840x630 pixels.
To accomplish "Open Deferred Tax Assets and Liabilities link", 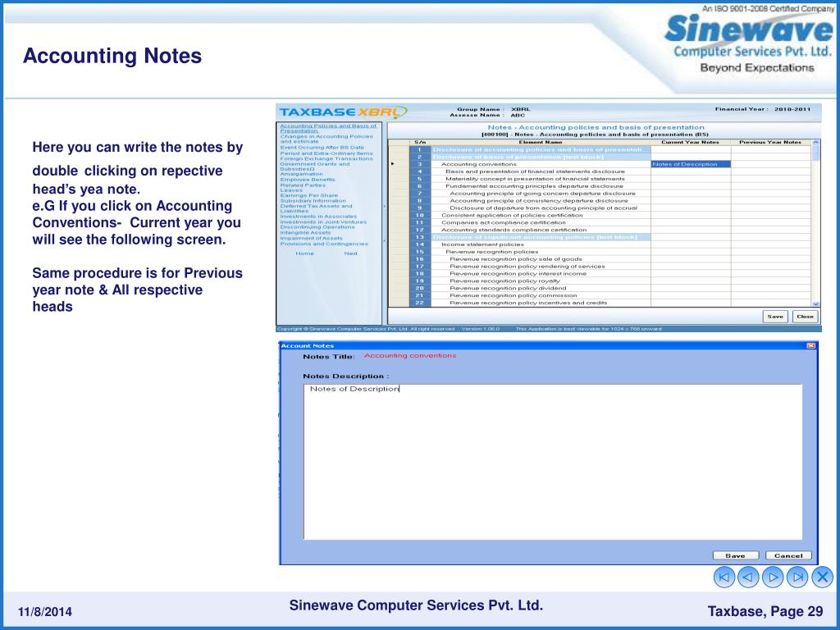I will (316, 208).
